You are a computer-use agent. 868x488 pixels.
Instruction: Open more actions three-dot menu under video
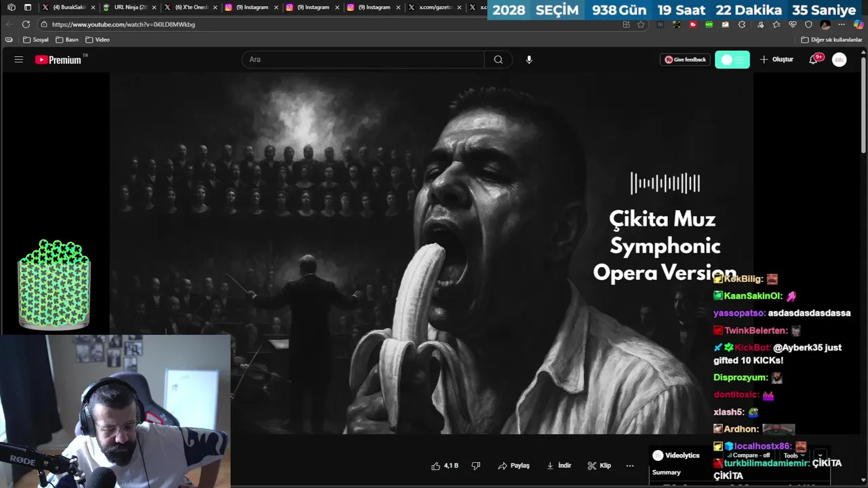[x=630, y=466]
